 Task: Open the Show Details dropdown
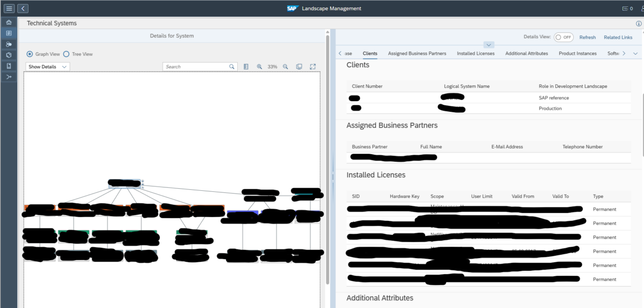pos(48,67)
